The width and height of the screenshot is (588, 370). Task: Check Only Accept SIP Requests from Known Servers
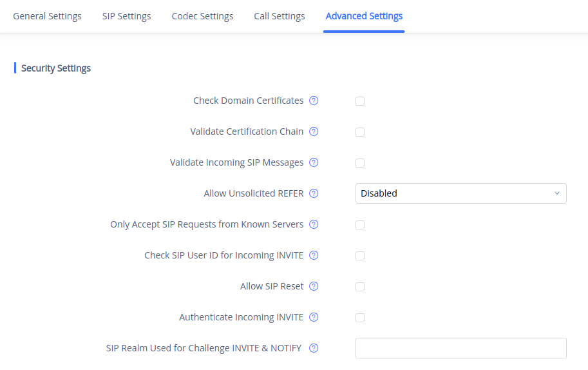tap(360, 225)
